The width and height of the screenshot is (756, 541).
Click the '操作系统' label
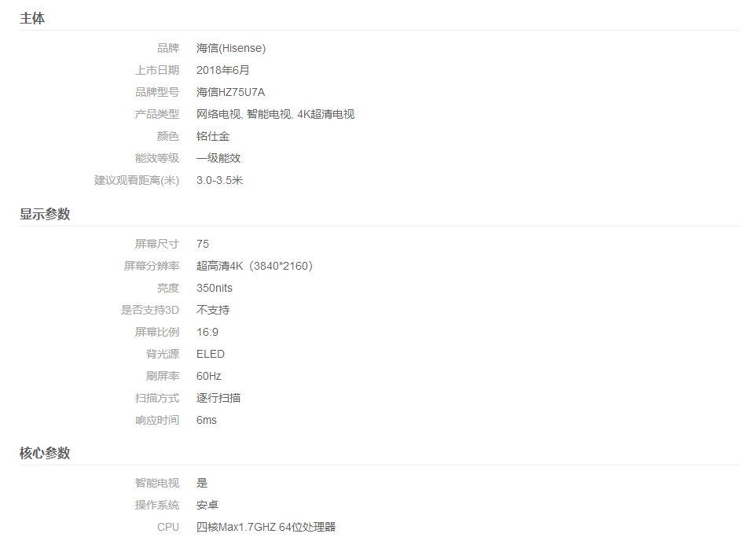pyautogui.click(x=157, y=506)
